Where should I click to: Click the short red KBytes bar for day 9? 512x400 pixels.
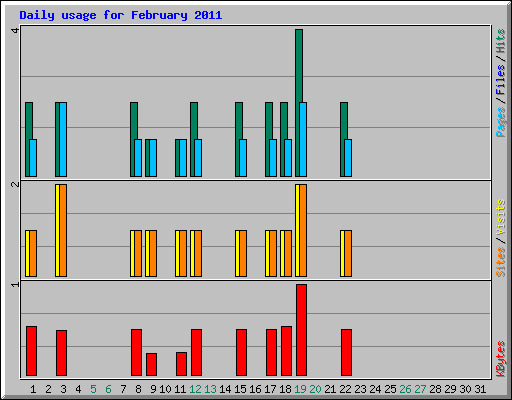(151, 364)
